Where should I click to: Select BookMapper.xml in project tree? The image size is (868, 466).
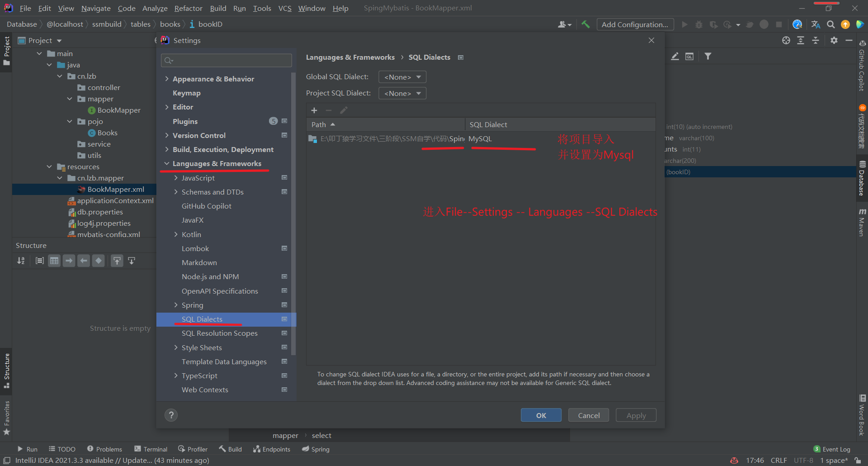(116, 189)
